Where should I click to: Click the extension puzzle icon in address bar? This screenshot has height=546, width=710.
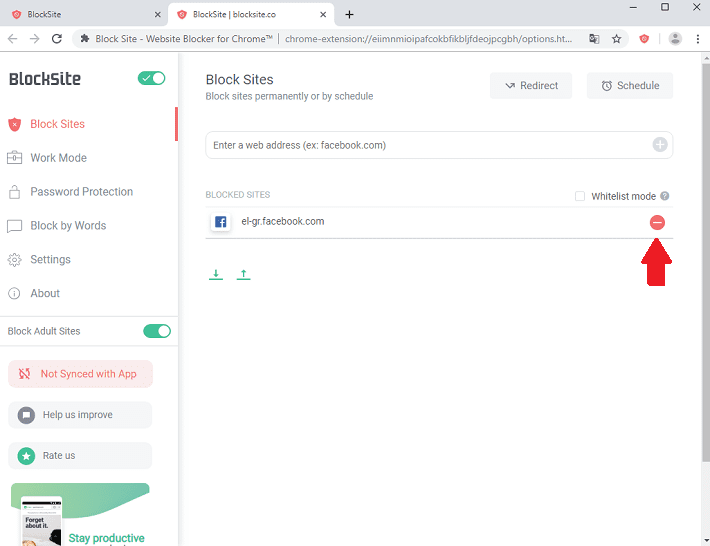pos(85,39)
